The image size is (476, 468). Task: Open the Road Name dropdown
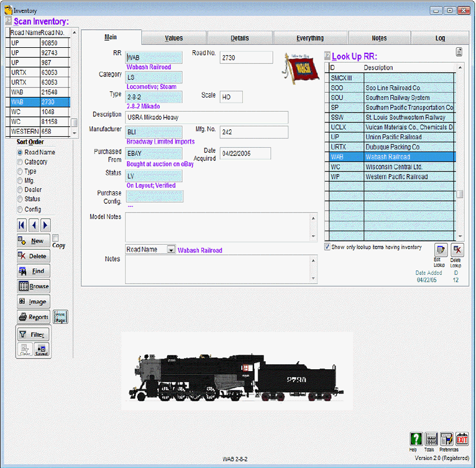(x=172, y=250)
